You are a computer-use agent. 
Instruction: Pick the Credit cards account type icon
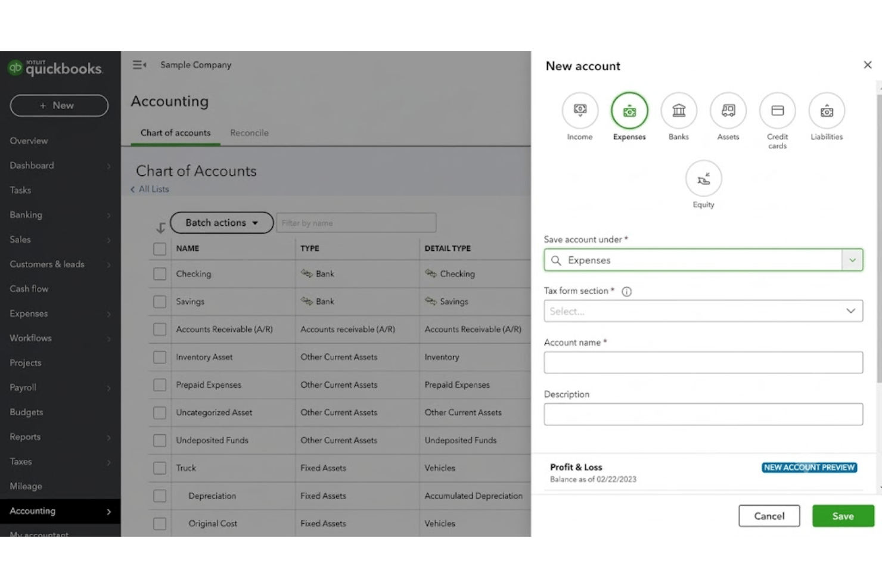click(x=778, y=111)
